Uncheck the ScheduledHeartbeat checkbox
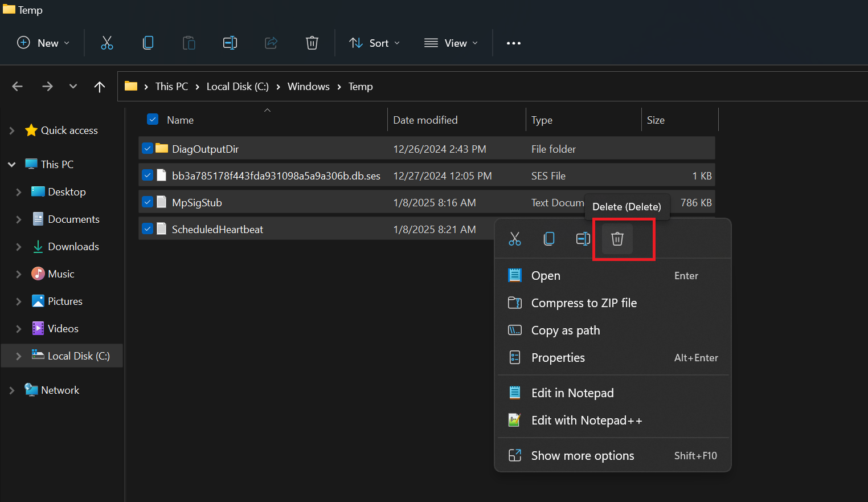This screenshot has width=868, height=502. pos(148,228)
